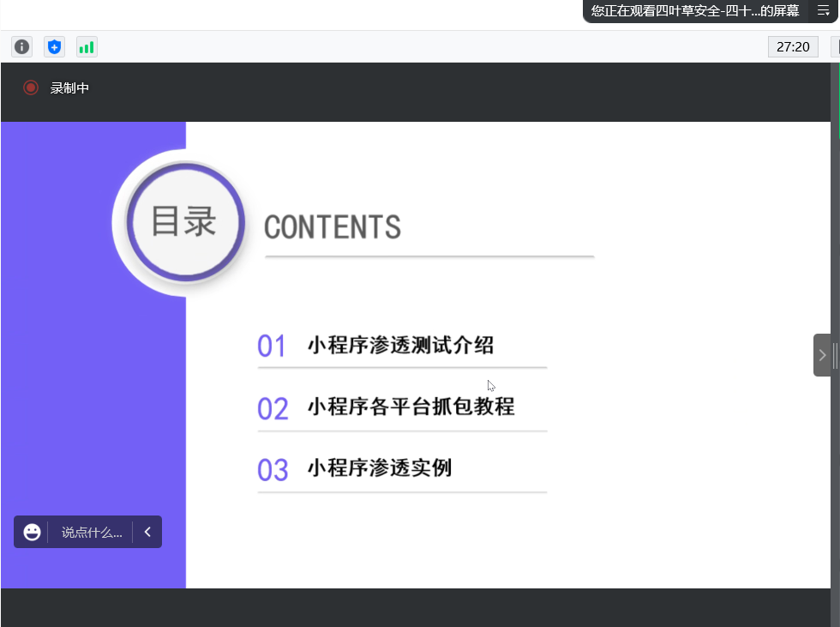Click the CONTENTS heading on slide
The height and width of the screenshot is (627, 840).
coord(333,227)
